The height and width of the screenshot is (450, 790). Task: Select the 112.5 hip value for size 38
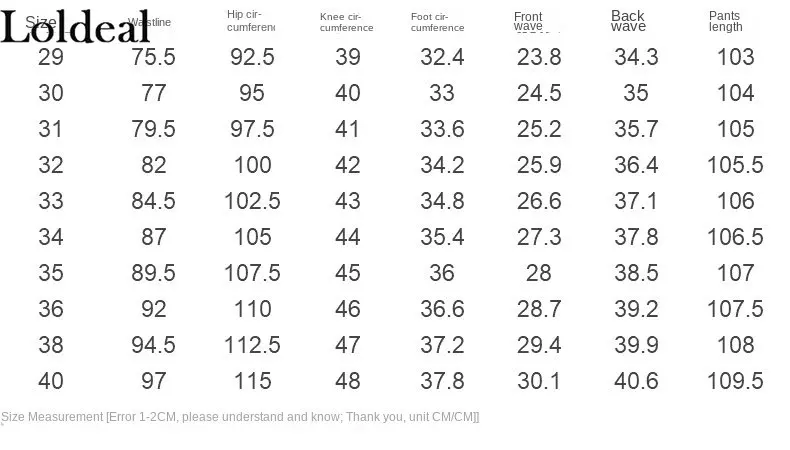pyautogui.click(x=252, y=345)
